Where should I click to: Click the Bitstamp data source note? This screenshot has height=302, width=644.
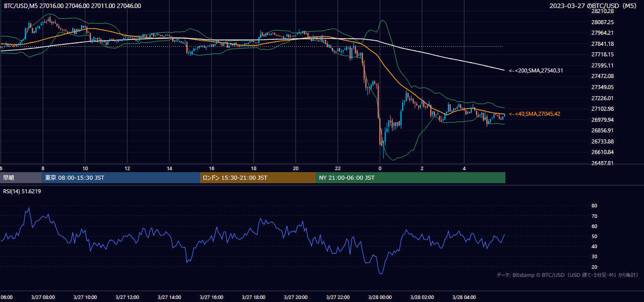pyautogui.click(x=567, y=275)
